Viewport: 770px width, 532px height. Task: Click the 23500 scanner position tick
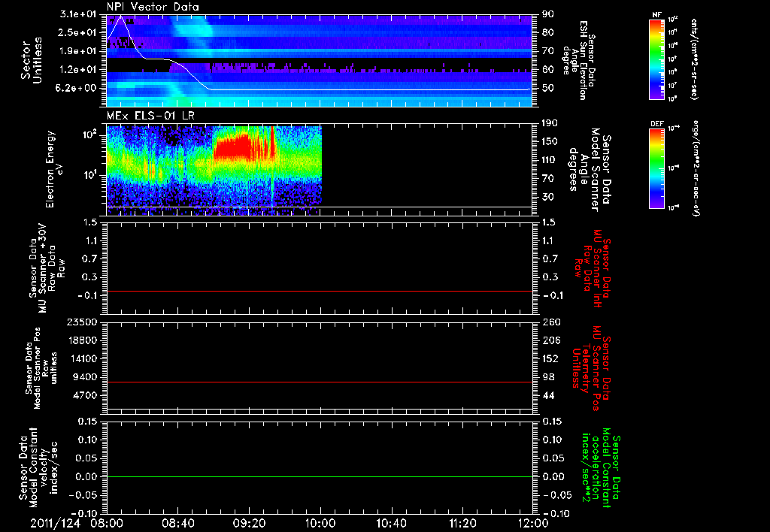83,322
